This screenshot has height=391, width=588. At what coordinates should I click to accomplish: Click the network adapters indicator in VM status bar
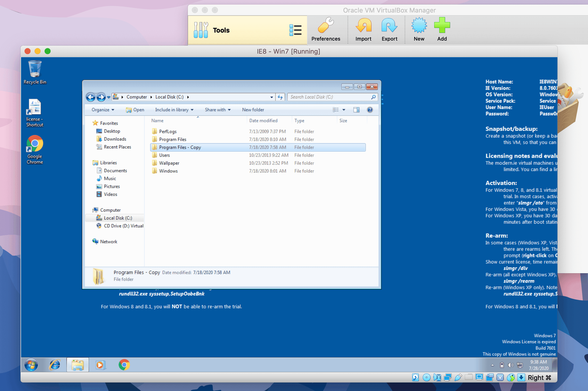click(448, 377)
